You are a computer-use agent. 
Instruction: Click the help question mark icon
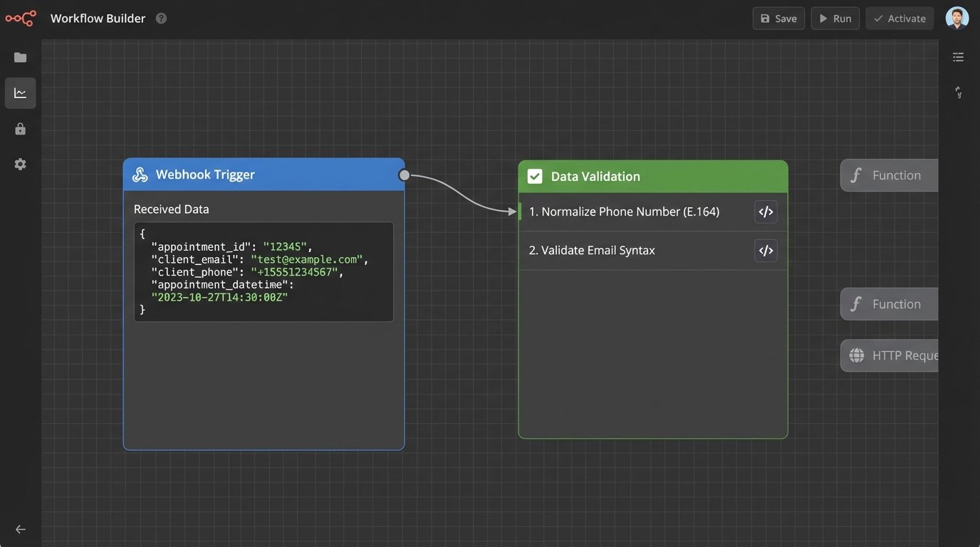[x=161, y=18]
